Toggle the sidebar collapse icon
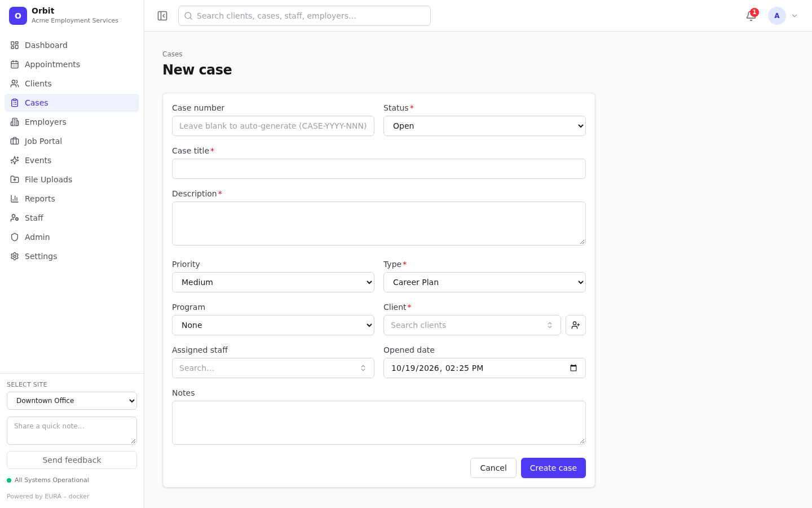The image size is (812, 508). point(162,16)
